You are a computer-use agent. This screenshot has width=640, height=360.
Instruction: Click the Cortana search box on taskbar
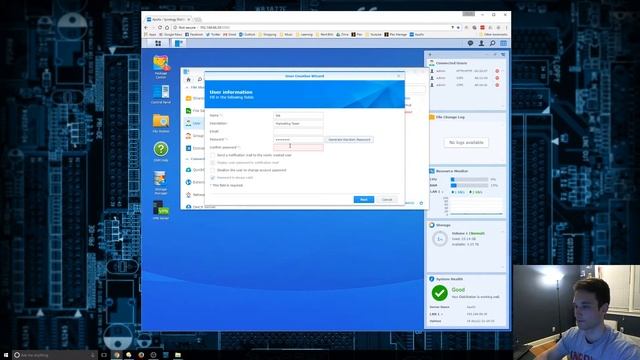click(55, 355)
